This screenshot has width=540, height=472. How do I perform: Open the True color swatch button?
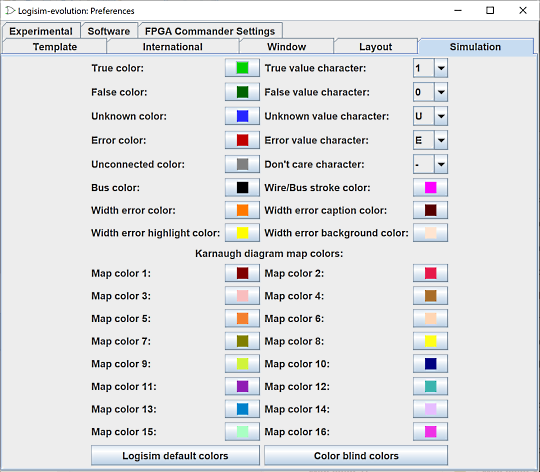tap(242, 68)
